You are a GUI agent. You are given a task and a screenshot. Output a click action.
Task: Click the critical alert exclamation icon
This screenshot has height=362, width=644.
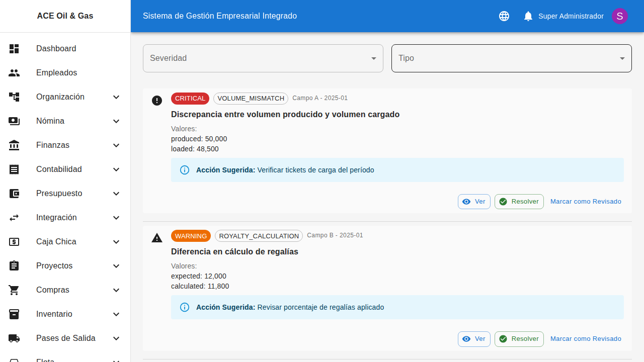coord(157,101)
